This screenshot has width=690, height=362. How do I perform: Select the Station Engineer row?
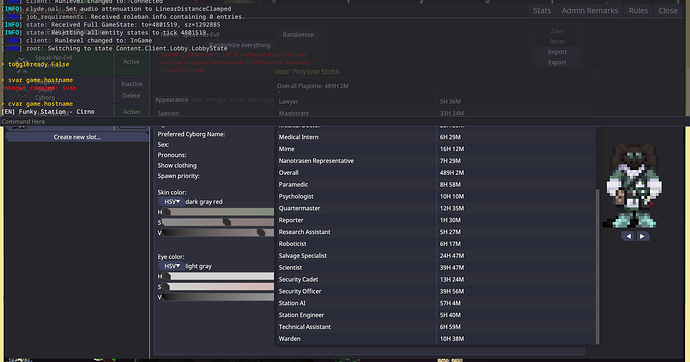point(436,315)
